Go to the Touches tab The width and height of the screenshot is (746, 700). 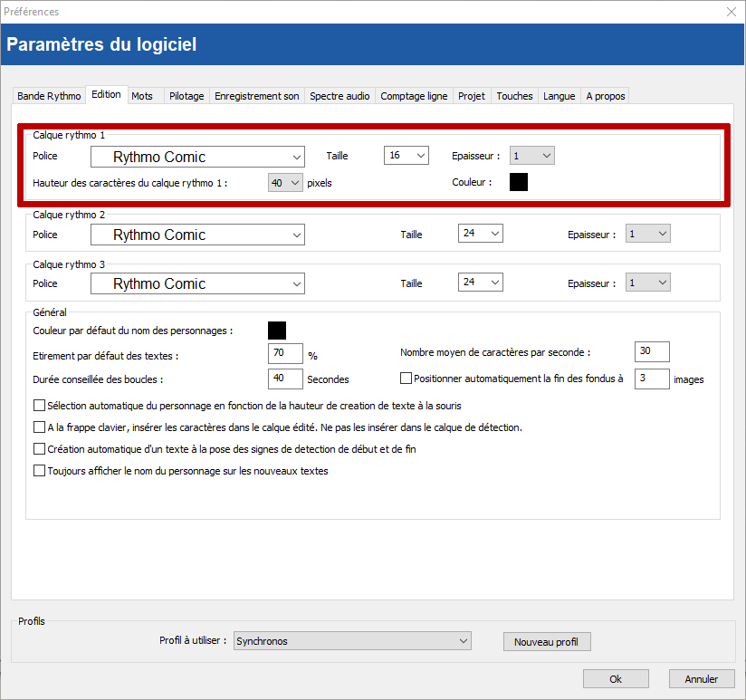[x=514, y=96]
